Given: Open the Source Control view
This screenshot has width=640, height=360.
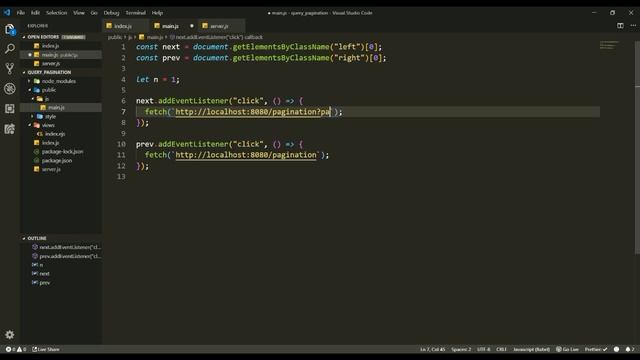Looking at the screenshot, I should [x=10, y=68].
